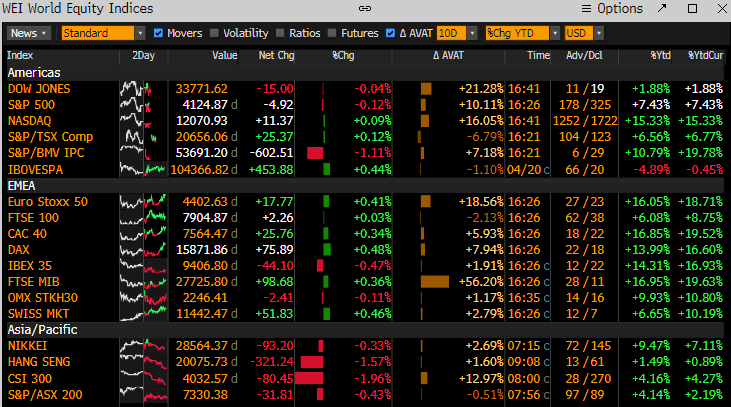Click the pop-out arrow icon
731x407 pixels.
[662, 8]
